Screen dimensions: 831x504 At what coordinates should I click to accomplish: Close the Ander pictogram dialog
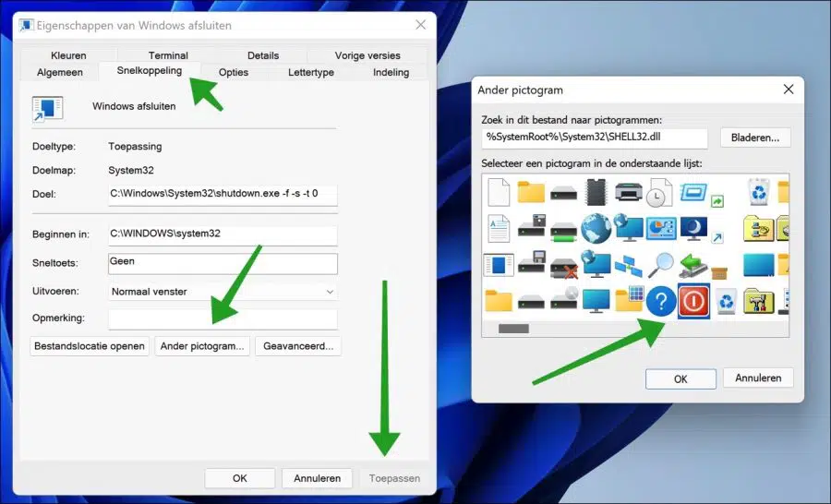coord(789,90)
